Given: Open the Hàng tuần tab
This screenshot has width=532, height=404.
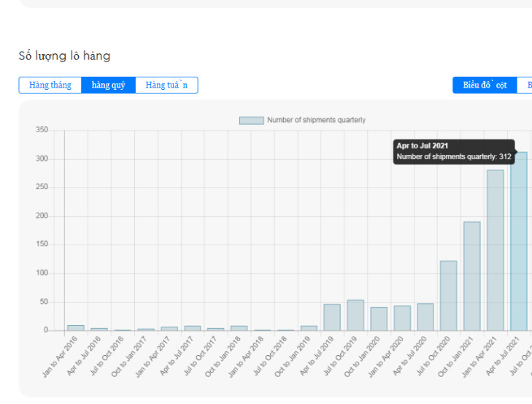Looking at the screenshot, I should tap(166, 85).
